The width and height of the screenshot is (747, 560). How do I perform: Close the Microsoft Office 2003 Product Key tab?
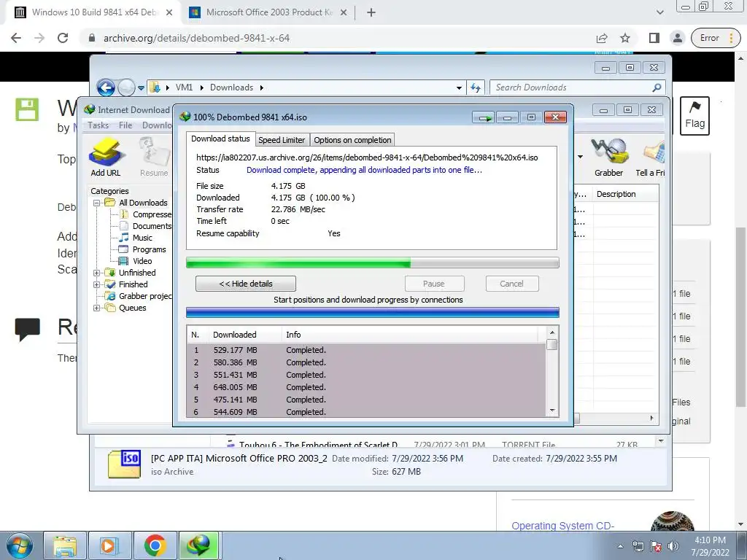pyautogui.click(x=344, y=12)
